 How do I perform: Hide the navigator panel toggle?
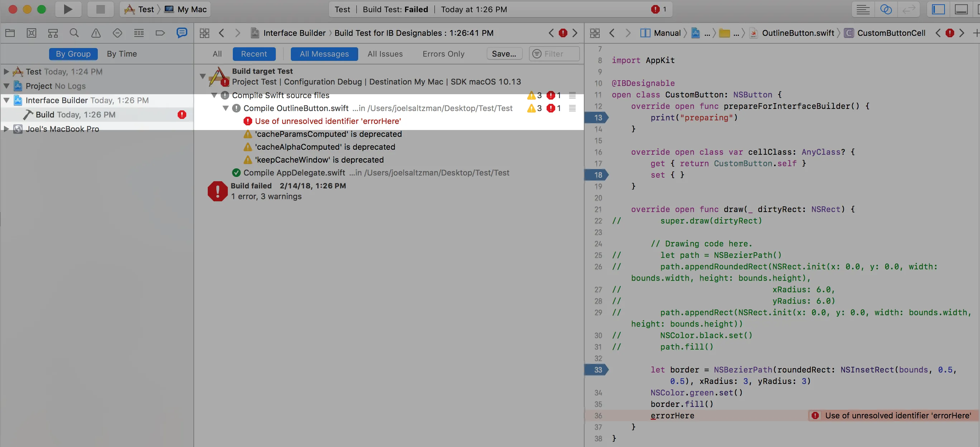click(x=938, y=9)
